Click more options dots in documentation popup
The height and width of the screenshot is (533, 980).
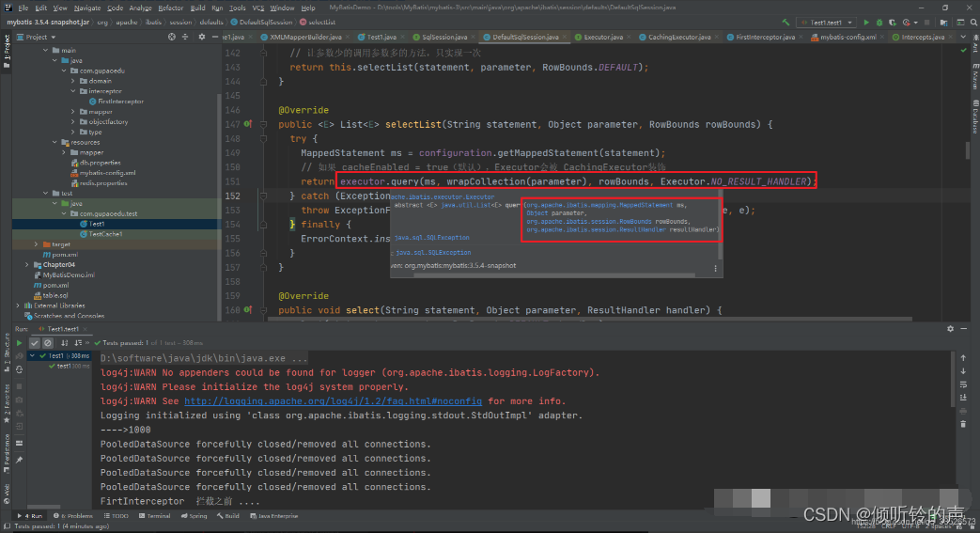tap(716, 268)
